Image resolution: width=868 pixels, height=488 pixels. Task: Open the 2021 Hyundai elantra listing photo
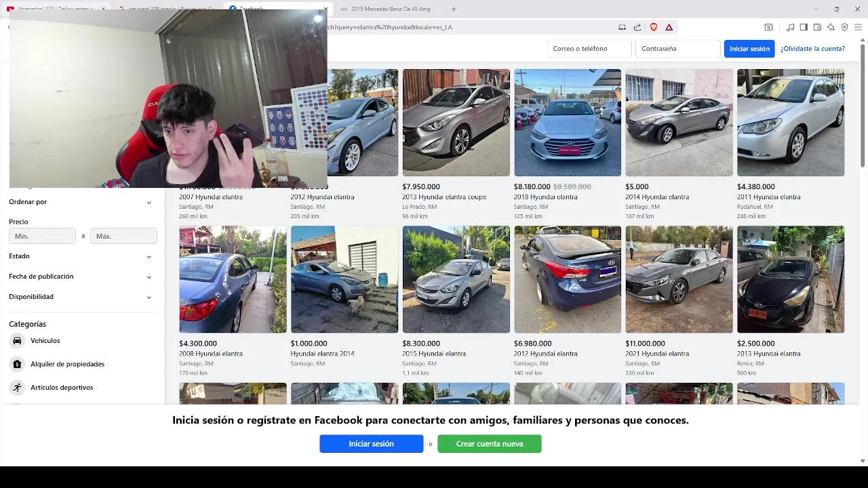coord(679,279)
